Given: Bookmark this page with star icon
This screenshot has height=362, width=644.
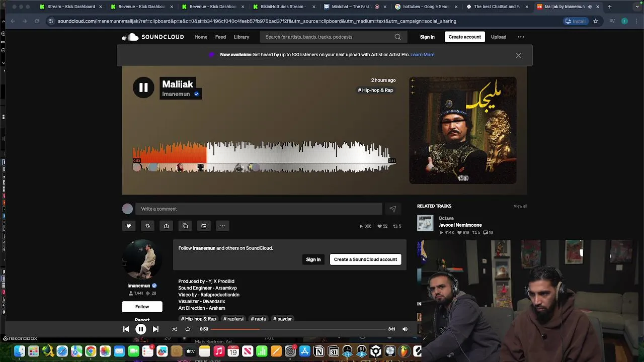Looking at the screenshot, I should pos(596,21).
